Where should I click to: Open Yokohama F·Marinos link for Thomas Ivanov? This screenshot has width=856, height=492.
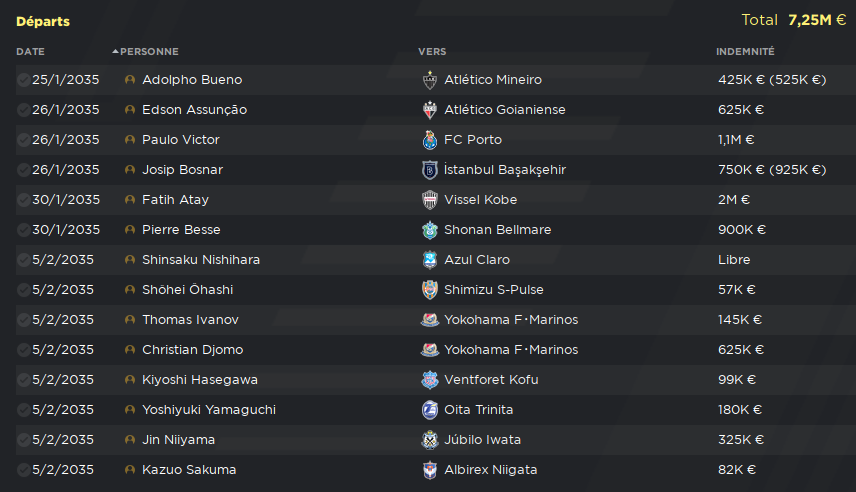(511, 320)
